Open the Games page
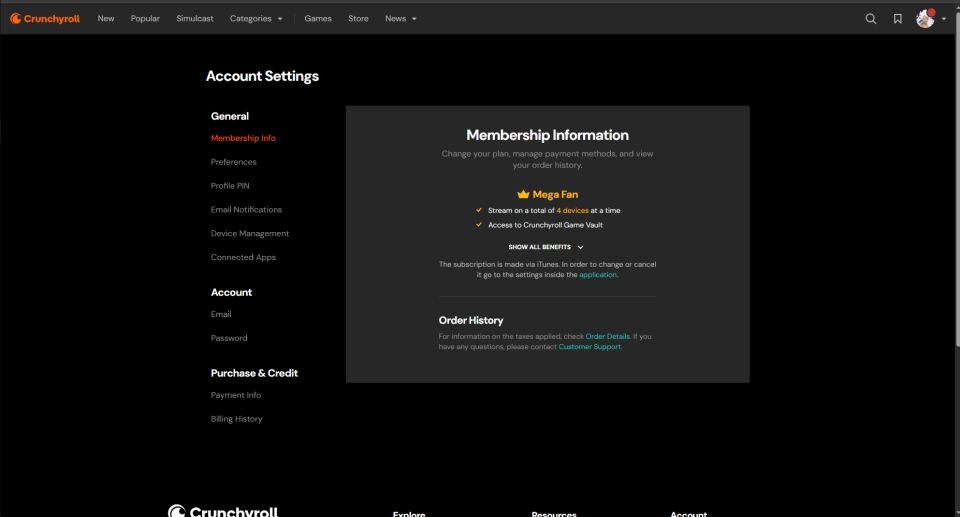Image resolution: width=960 pixels, height=517 pixels. 318,18
